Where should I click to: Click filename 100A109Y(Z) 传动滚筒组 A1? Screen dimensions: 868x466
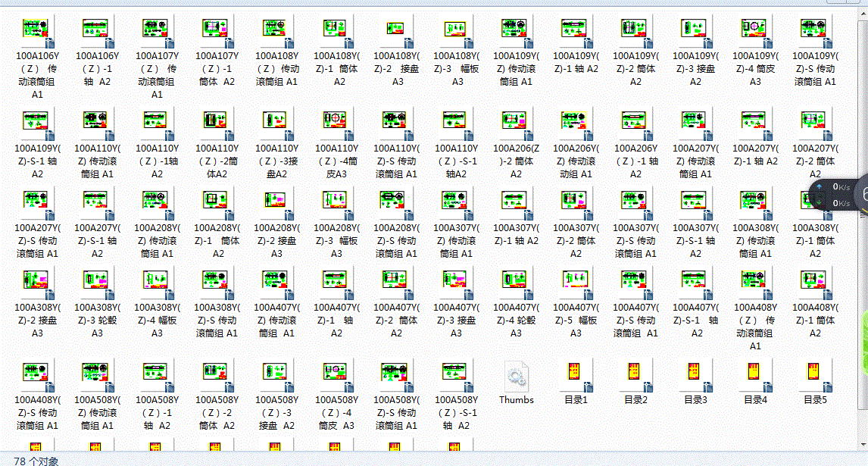coord(516,69)
